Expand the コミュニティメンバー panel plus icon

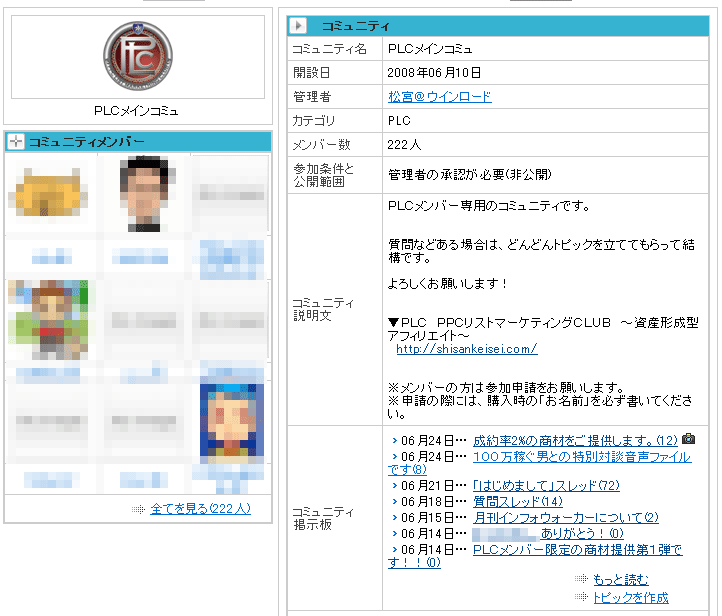[x=16, y=142]
